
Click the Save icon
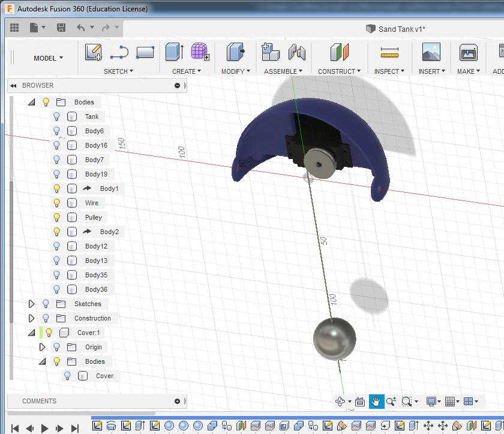[x=61, y=28]
